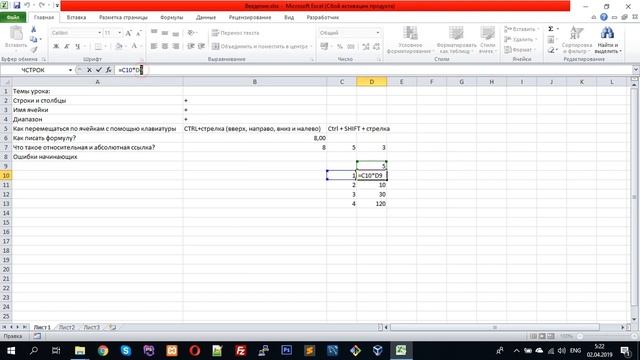
Task: Toggle Italic (К) formatting
Action: pos(67,47)
